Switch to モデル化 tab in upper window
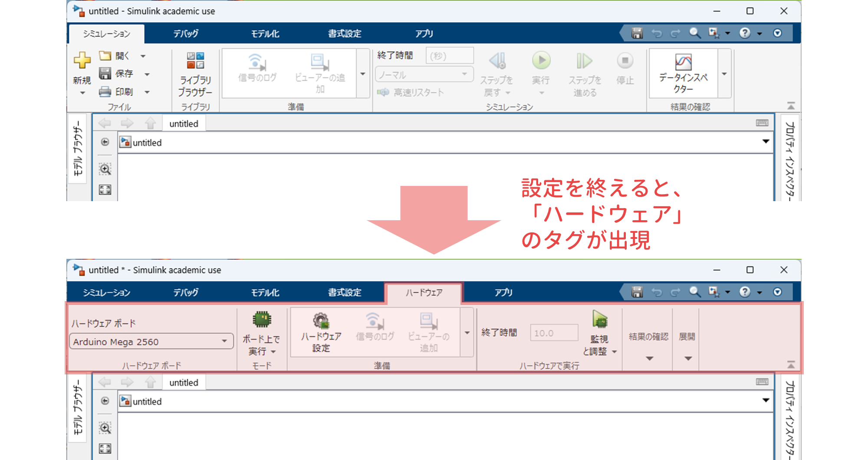Viewport: 868px width, 460px height. tap(265, 33)
